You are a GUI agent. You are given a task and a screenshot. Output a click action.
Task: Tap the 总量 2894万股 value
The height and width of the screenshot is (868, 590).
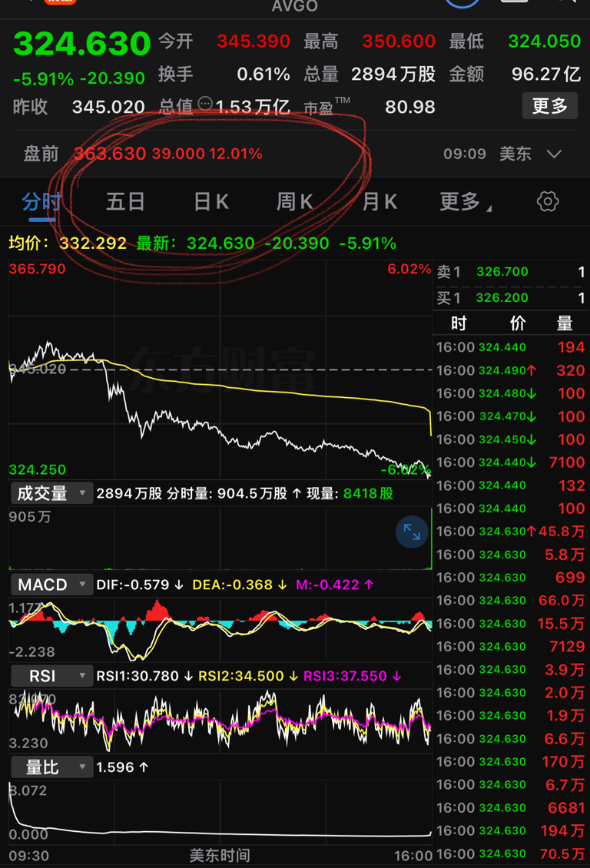coord(393,74)
